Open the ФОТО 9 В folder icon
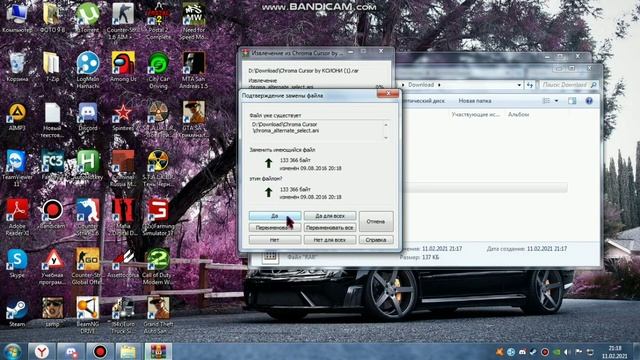This screenshot has height=360, width=640. coord(52,18)
